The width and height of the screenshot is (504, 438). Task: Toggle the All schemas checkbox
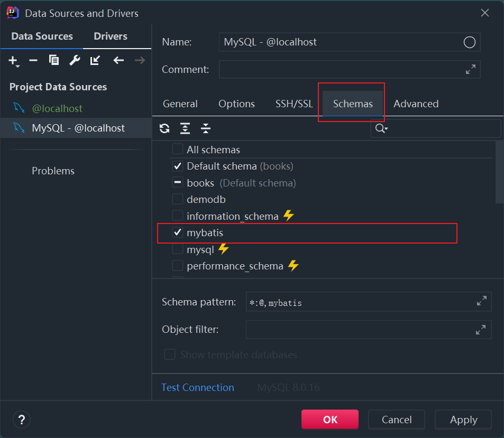tap(177, 150)
